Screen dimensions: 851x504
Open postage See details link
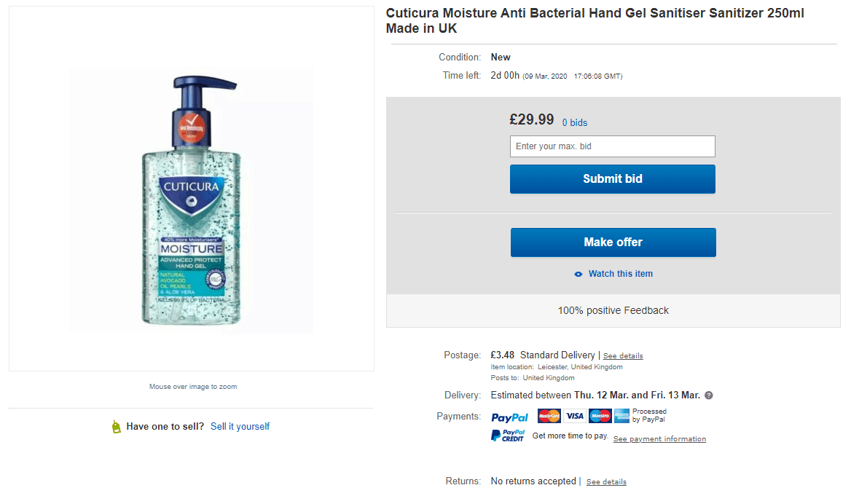pyautogui.click(x=623, y=356)
